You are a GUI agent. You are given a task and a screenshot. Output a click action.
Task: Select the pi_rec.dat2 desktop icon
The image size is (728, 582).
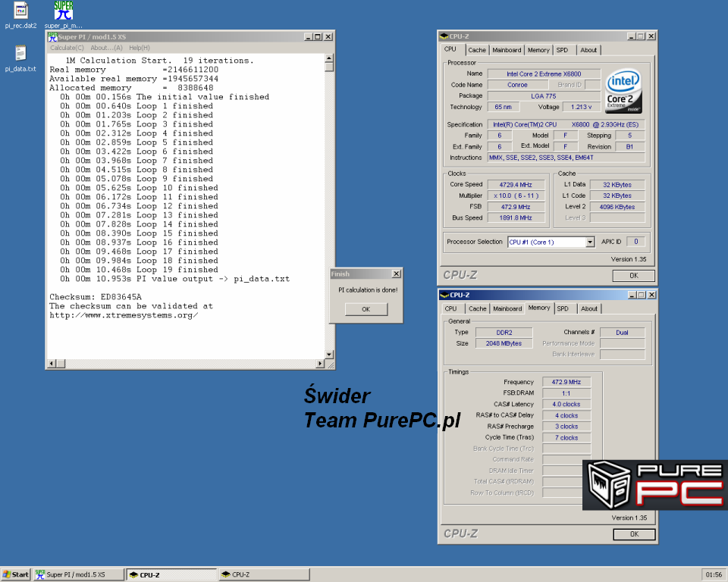pyautogui.click(x=20, y=15)
